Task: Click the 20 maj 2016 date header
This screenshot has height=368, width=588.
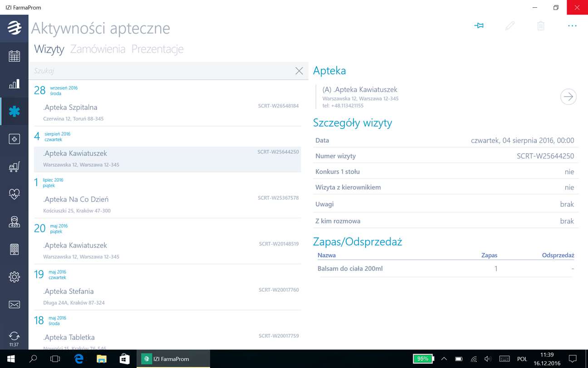Action: pos(51,229)
